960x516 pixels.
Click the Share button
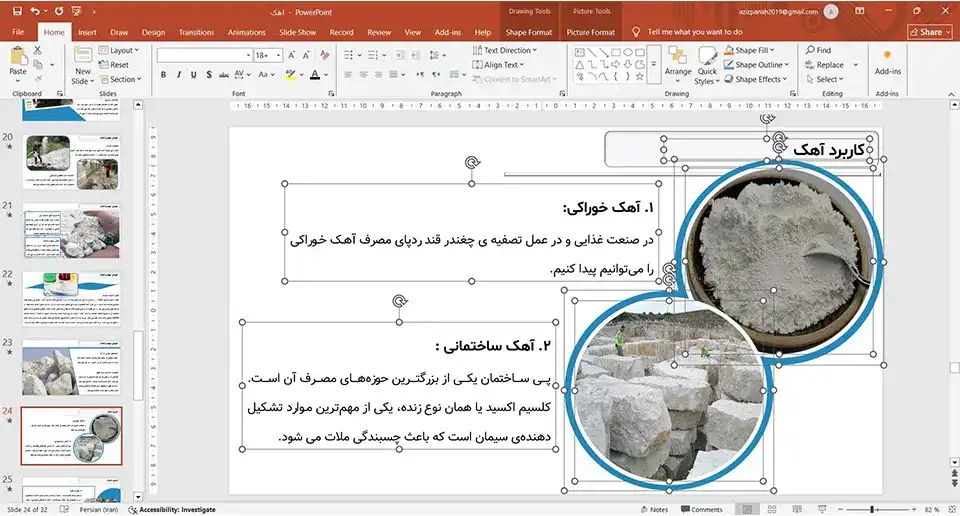coord(930,32)
